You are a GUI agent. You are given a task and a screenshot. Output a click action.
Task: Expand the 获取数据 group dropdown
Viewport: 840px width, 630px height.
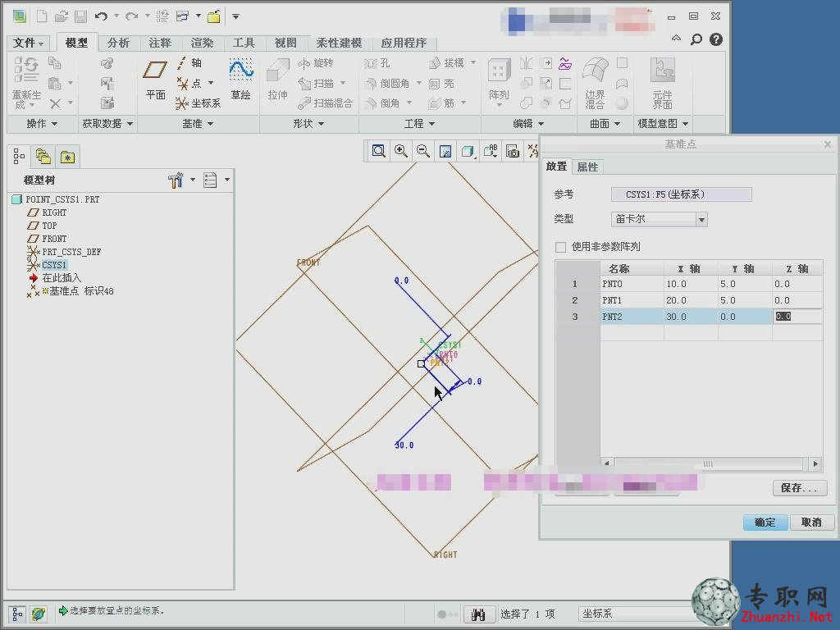[107, 124]
